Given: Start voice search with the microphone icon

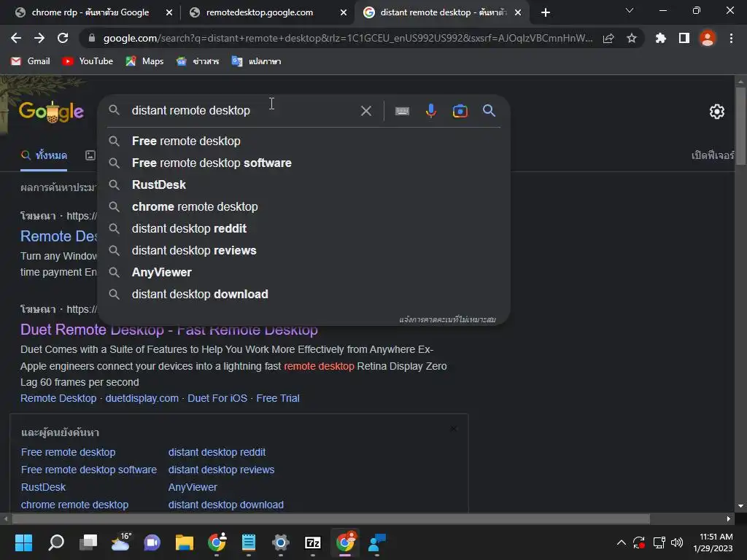Looking at the screenshot, I should point(430,111).
